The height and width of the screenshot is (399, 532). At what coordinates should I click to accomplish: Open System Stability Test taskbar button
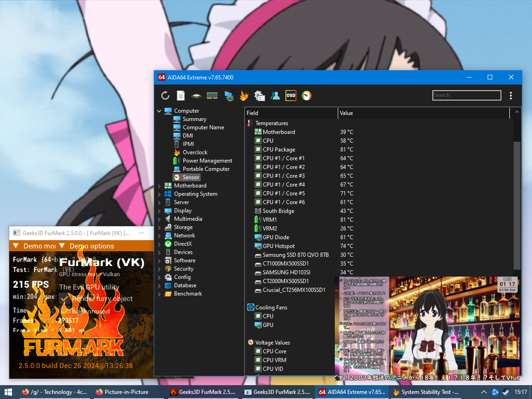coord(426,392)
